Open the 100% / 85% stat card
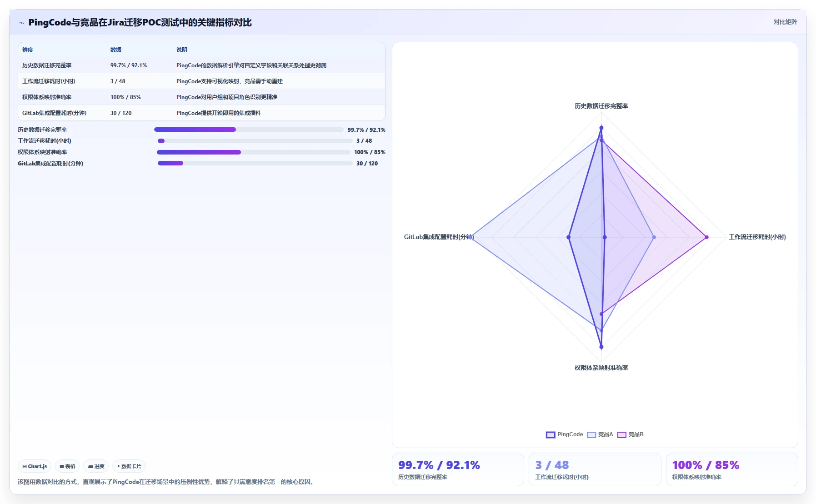 [x=732, y=469]
